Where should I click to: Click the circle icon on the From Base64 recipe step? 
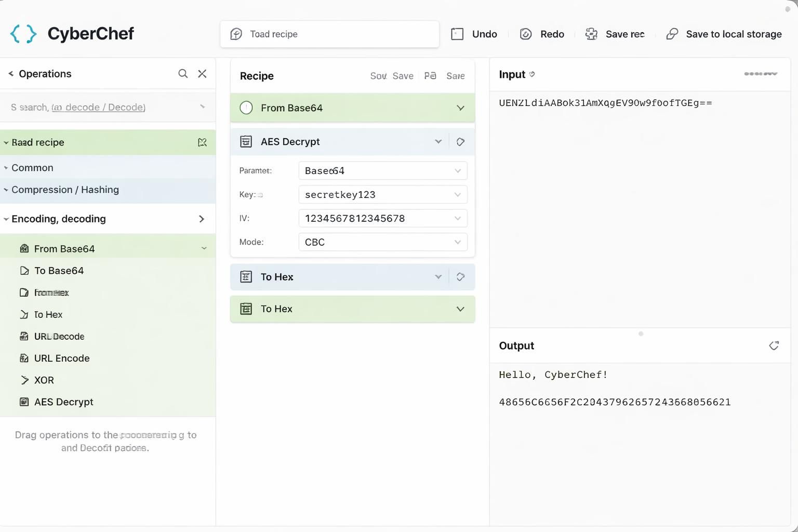tap(246, 108)
